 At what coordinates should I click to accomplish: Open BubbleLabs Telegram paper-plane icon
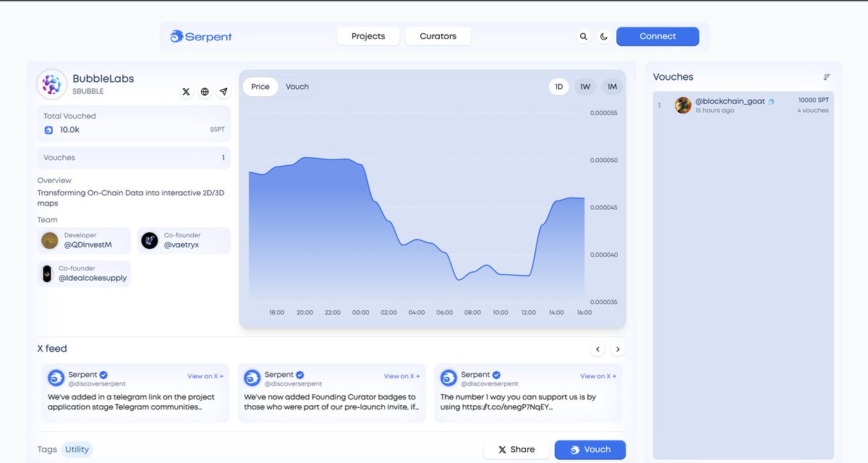224,92
